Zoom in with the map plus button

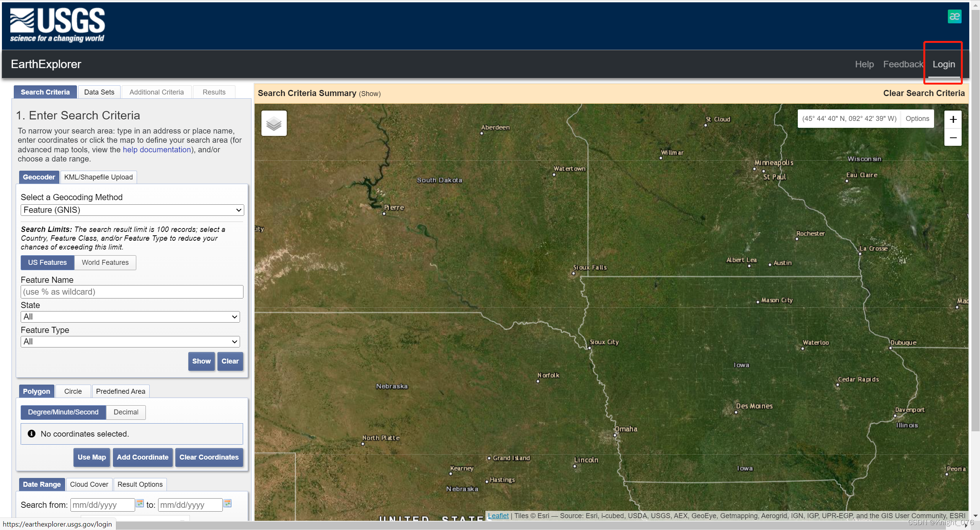point(953,119)
